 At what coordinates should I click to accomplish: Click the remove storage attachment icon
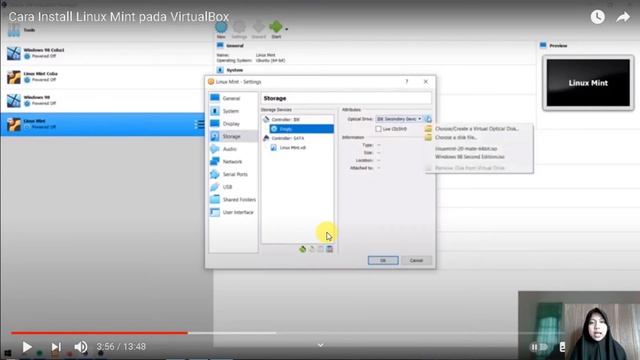329,249
